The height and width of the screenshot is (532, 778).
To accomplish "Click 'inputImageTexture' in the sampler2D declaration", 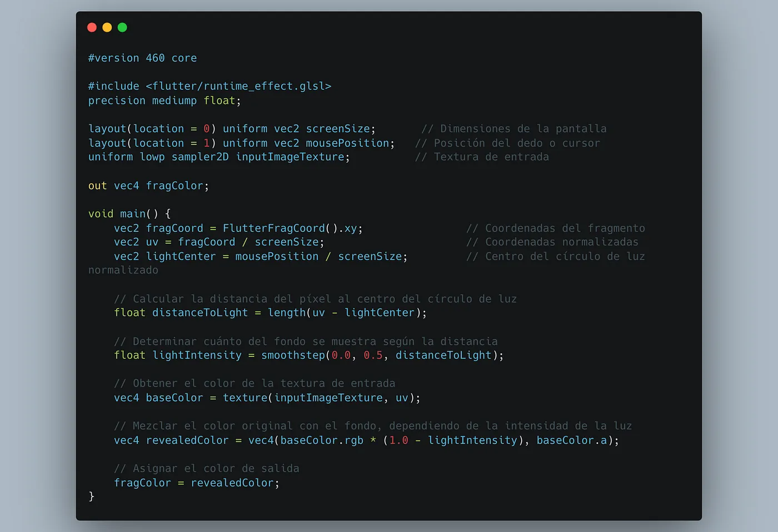I will pos(290,157).
